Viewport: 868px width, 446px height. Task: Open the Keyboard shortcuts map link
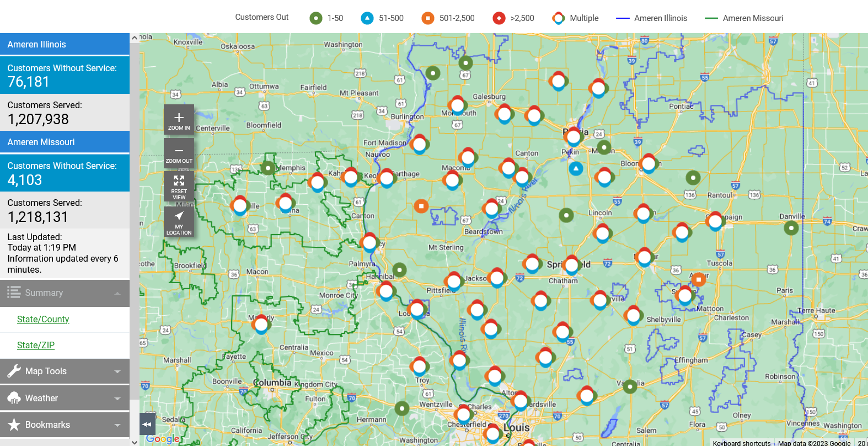[x=741, y=443]
